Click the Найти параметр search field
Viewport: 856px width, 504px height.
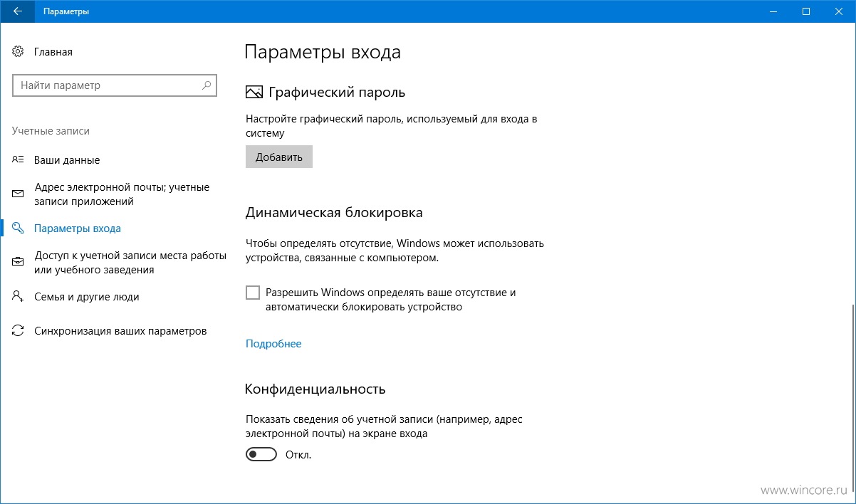(114, 85)
